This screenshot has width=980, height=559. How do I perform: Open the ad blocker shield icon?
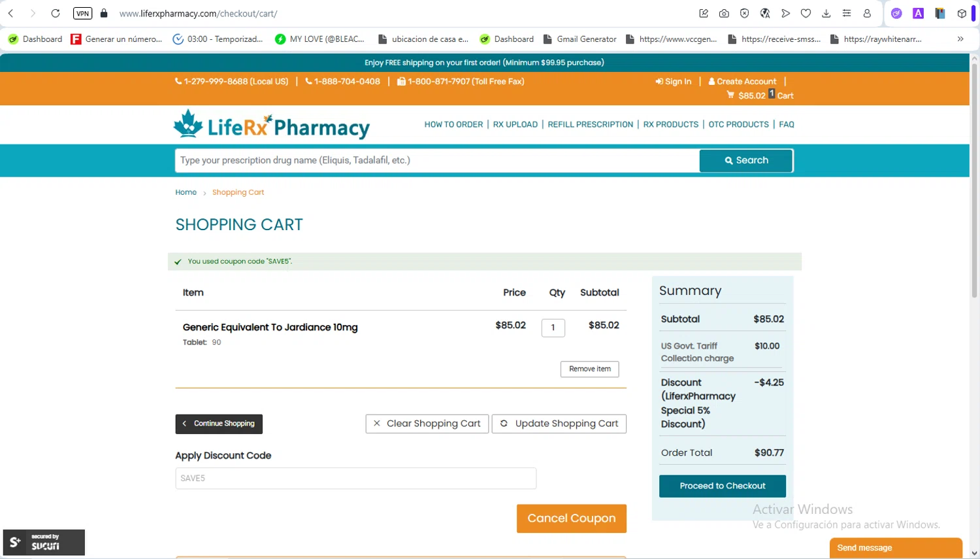tap(744, 13)
